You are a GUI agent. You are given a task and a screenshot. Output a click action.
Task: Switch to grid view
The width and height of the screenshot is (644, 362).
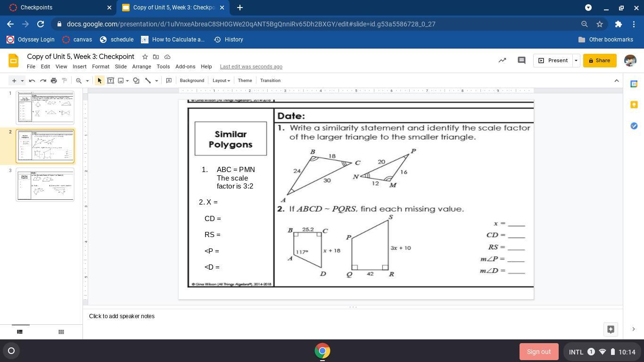[61, 332]
